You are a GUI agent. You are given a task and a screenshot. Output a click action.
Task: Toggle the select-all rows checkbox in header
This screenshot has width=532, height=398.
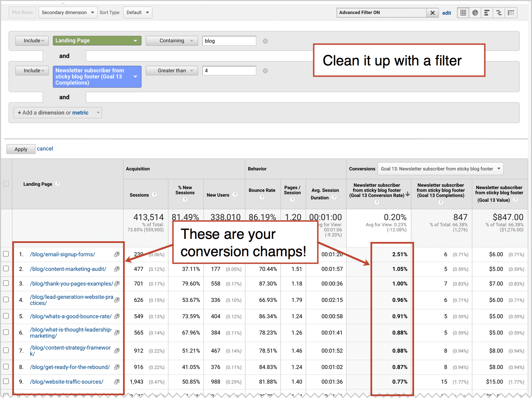pyautogui.click(x=6, y=184)
